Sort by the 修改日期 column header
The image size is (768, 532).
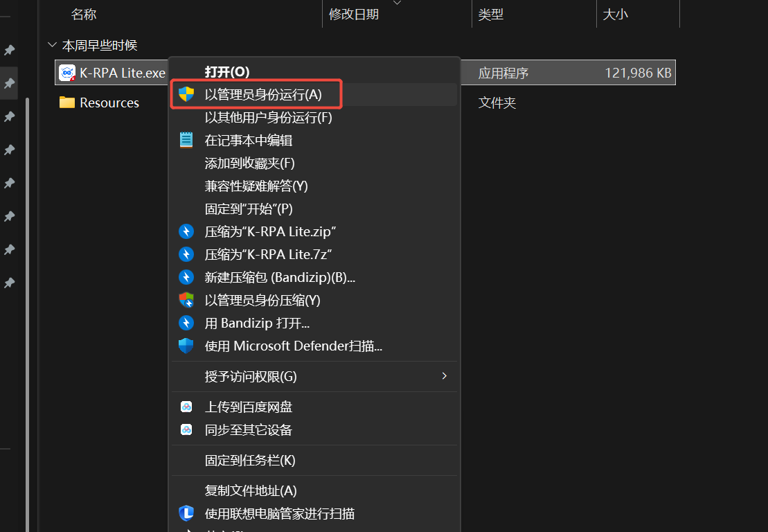(x=354, y=15)
